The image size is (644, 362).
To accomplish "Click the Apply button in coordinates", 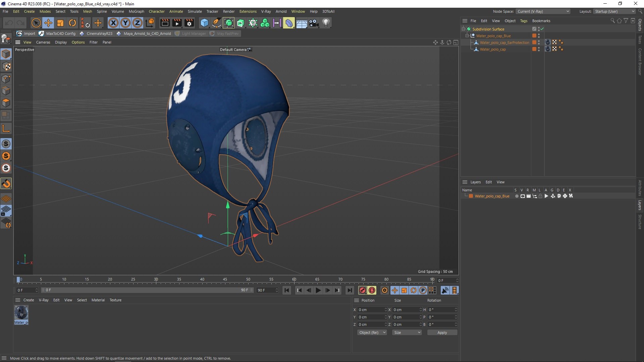I will 442,333.
